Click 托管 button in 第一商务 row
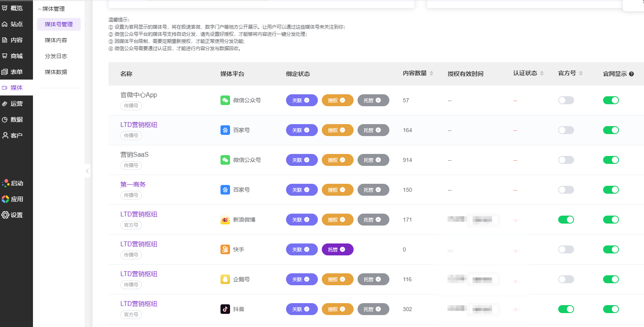 [x=373, y=190]
